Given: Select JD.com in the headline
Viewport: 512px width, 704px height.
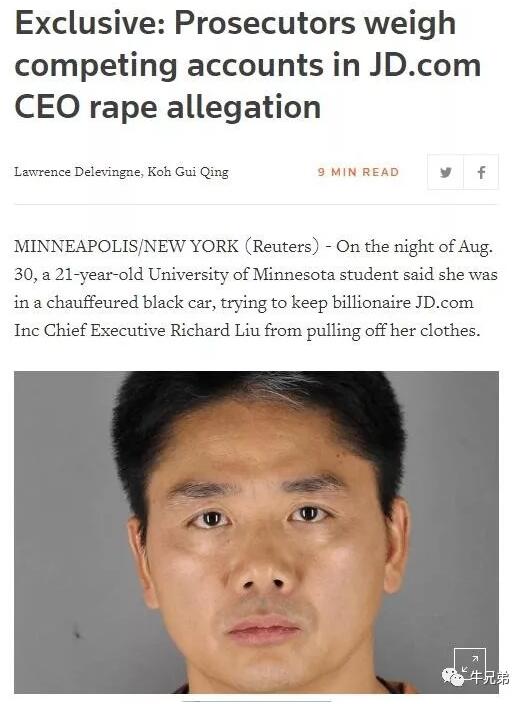Looking at the screenshot, I should (425, 65).
